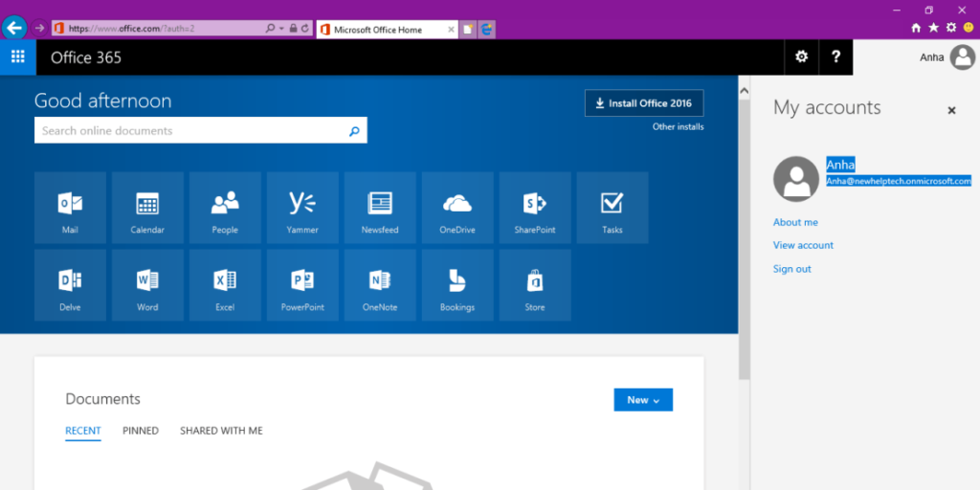The width and height of the screenshot is (980, 490).
Task: Open the PowerPoint tile
Action: pyautogui.click(x=302, y=285)
